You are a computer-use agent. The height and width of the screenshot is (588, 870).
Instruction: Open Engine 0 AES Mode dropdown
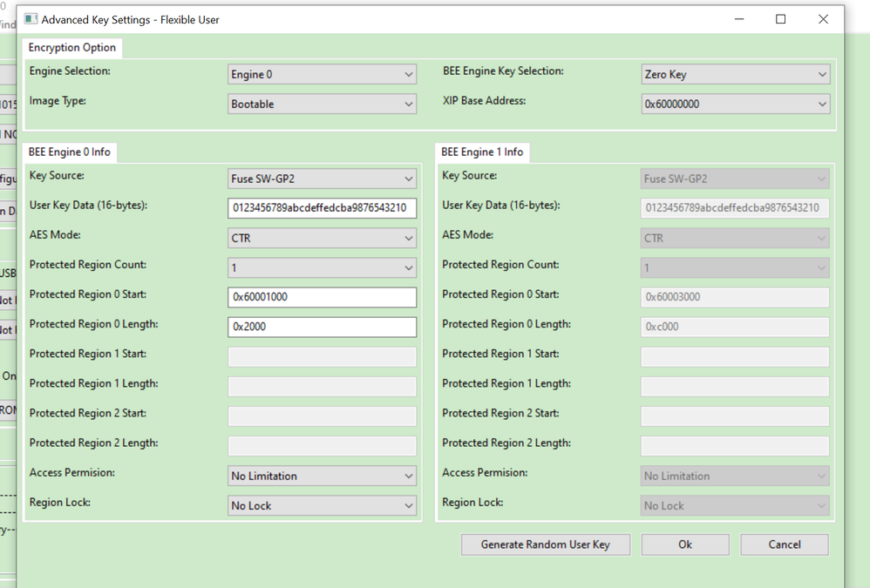[x=322, y=238]
